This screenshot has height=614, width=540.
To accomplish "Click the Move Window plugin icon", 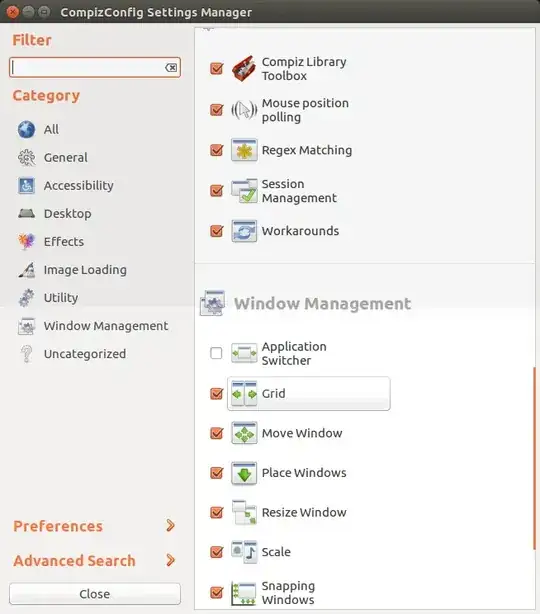I will coord(244,433).
